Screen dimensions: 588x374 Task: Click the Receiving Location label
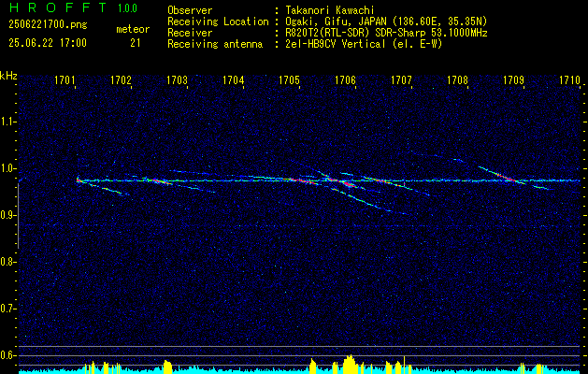pyautogui.click(x=218, y=22)
